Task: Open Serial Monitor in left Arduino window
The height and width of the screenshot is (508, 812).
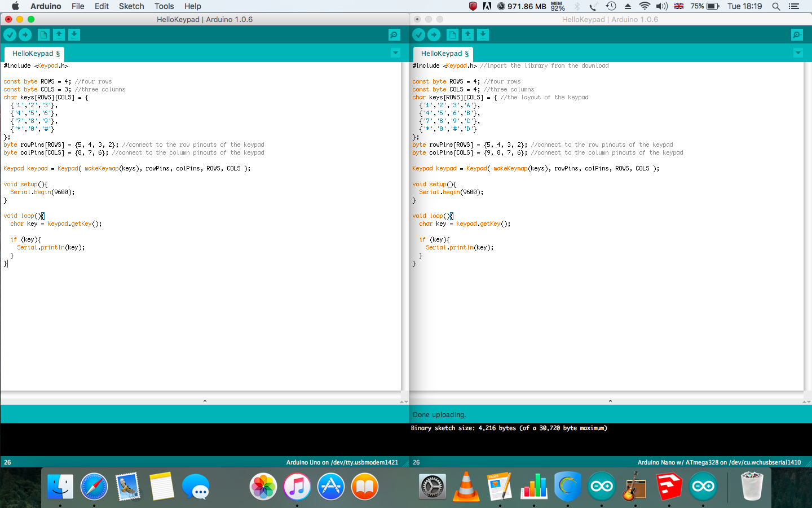Action: (x=394, y=35)
